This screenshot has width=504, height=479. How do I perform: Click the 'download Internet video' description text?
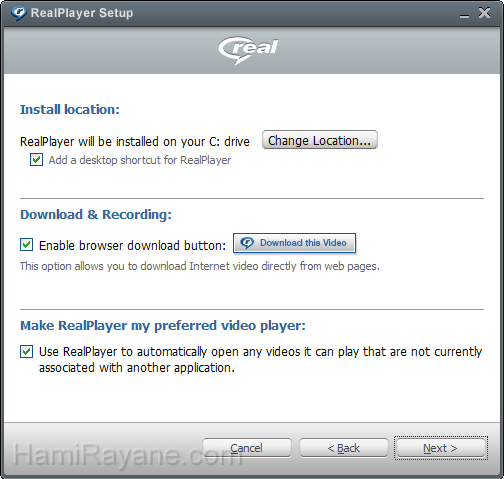(200, 266)
